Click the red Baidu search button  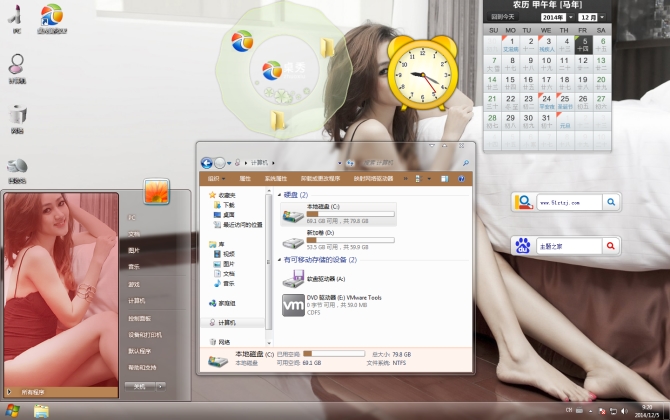pos(611,246)
